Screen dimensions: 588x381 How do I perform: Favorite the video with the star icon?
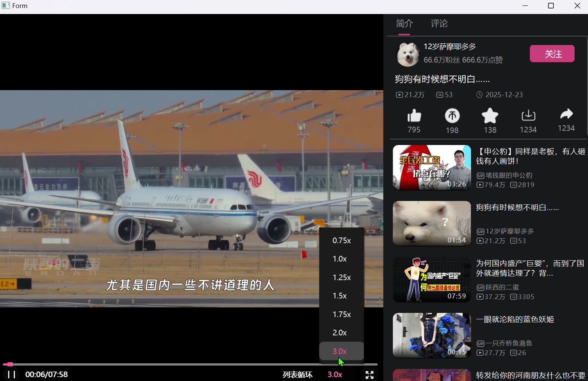[x=490, y=116]
